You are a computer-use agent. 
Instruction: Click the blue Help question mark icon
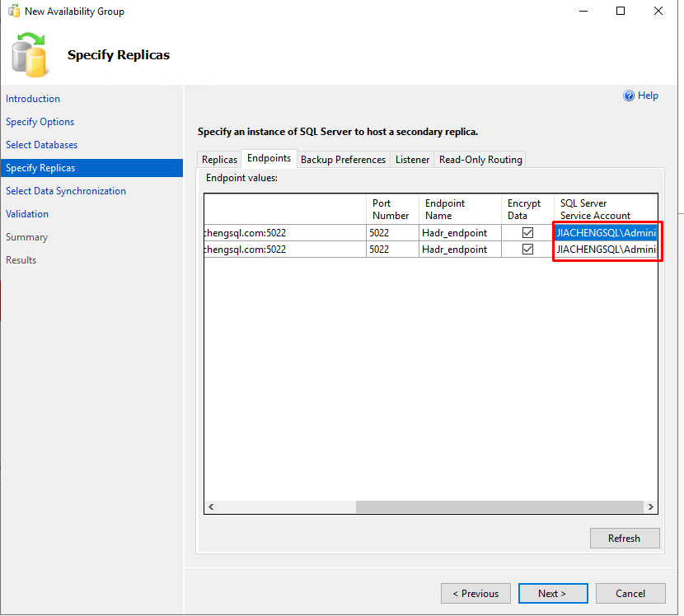point(630,96)
